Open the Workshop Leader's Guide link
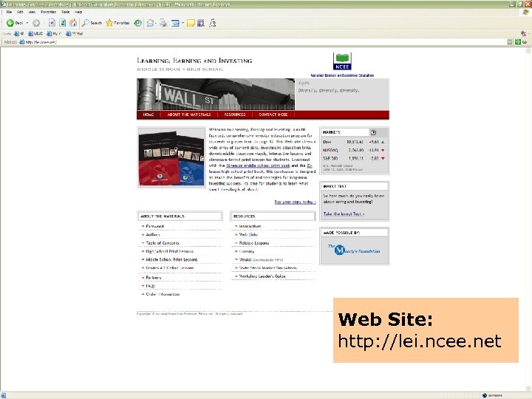 [262, 276]
